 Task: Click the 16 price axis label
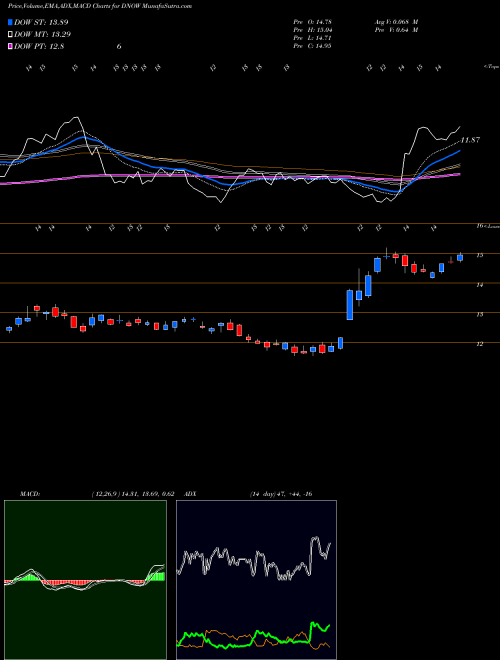479,226
